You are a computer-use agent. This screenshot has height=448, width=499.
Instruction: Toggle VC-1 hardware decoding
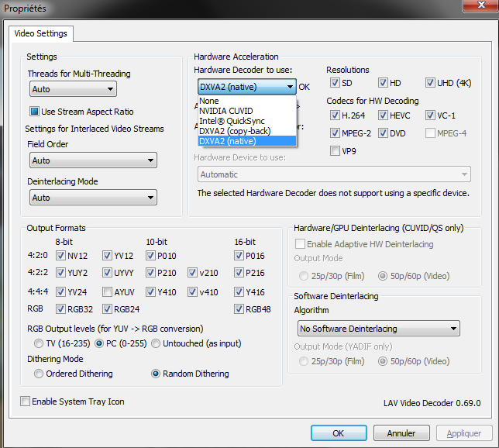pos(430,115)
